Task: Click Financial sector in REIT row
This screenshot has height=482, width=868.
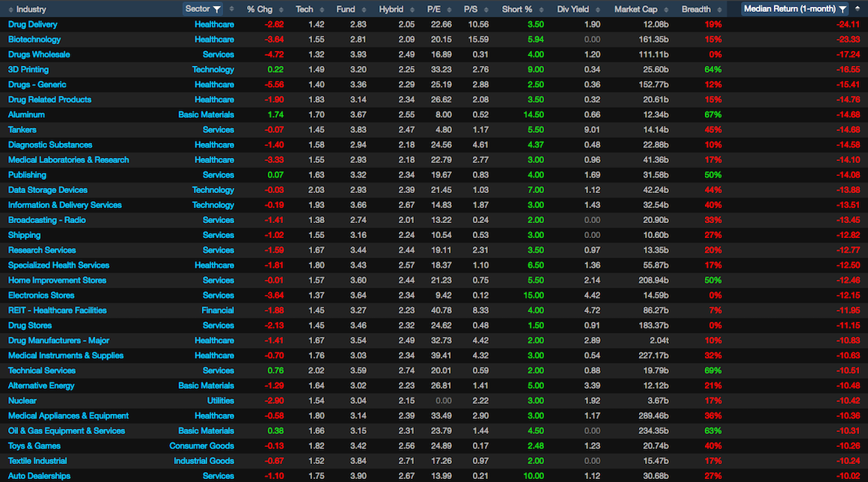Action: [218, 311]
